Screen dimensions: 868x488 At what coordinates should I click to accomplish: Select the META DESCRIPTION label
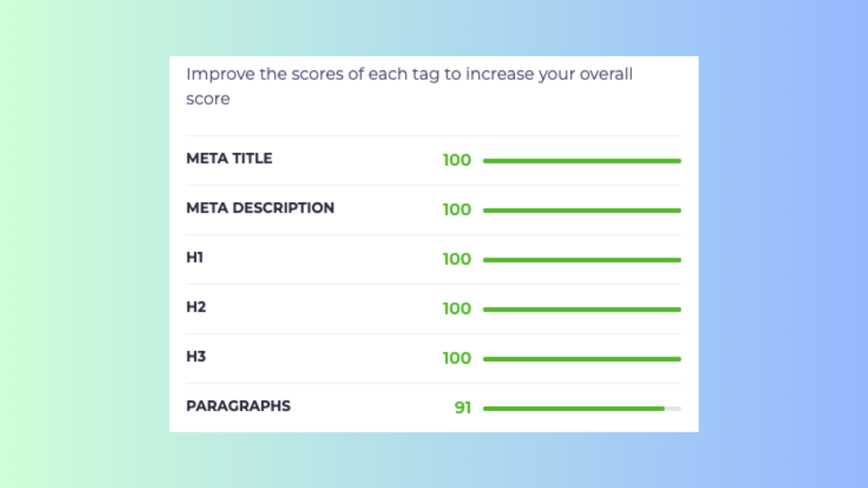[260, 208]
